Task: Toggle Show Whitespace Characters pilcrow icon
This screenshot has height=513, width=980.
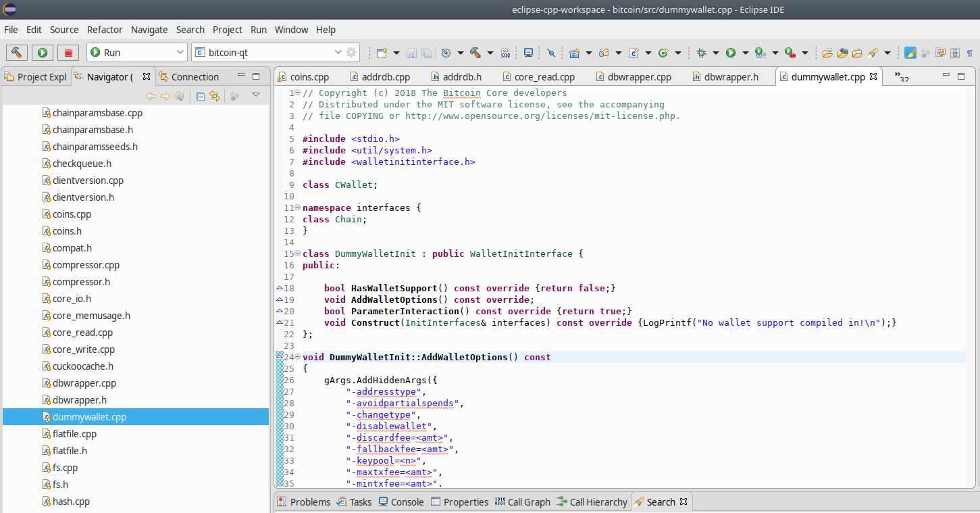Action: pyautogui.click(x=970, y=53)
